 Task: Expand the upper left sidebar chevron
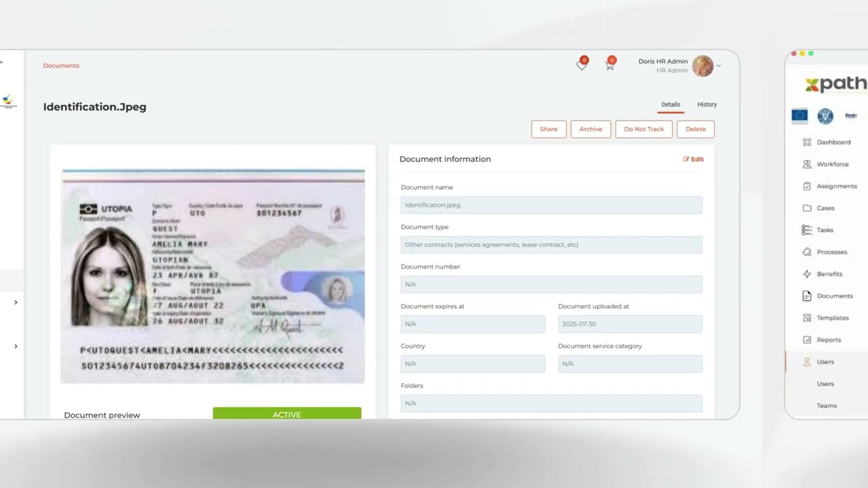coord(16,302)
